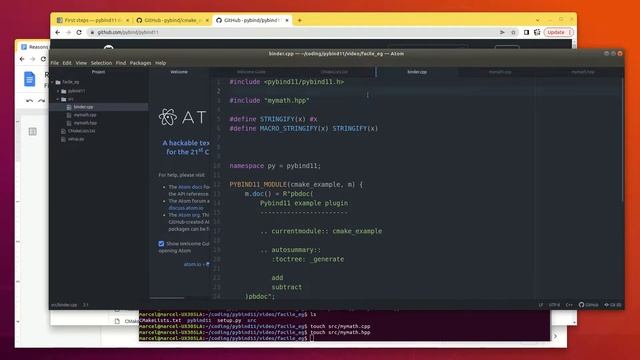640x360 pixels.
Task: Click the file icon beside binder.cpp
Action: coord(69,107)
